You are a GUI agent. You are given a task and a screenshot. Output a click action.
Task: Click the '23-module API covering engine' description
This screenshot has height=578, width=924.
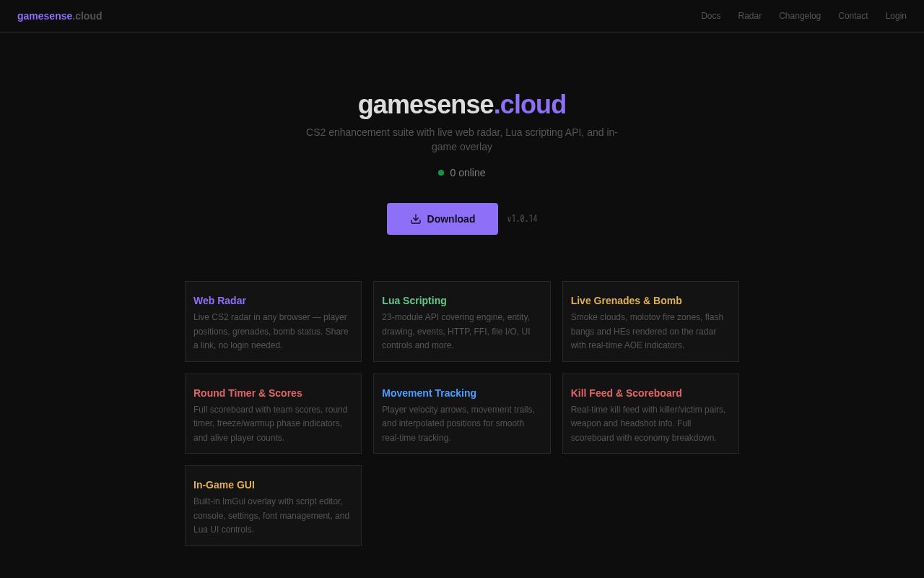[x=456, y=331]
